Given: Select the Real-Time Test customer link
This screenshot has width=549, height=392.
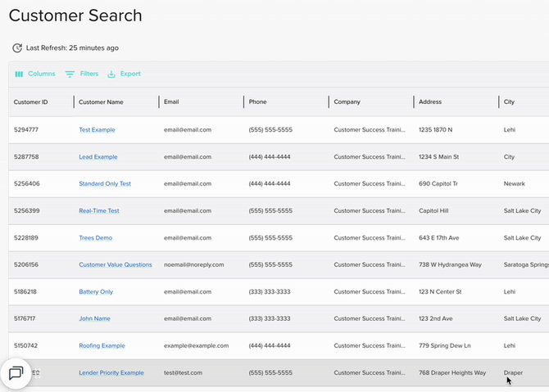Looking at the screenshot, I should pos(99,211).
